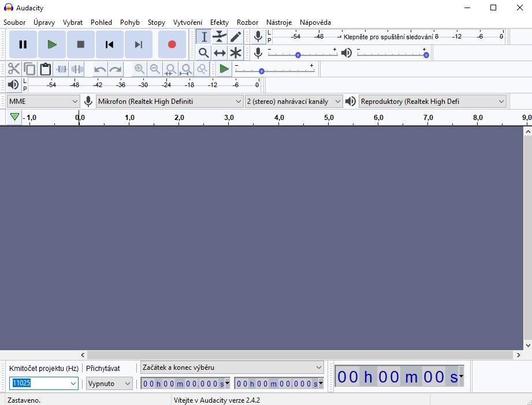
Task: Click the Stop transport button
Action: point(80,44)
